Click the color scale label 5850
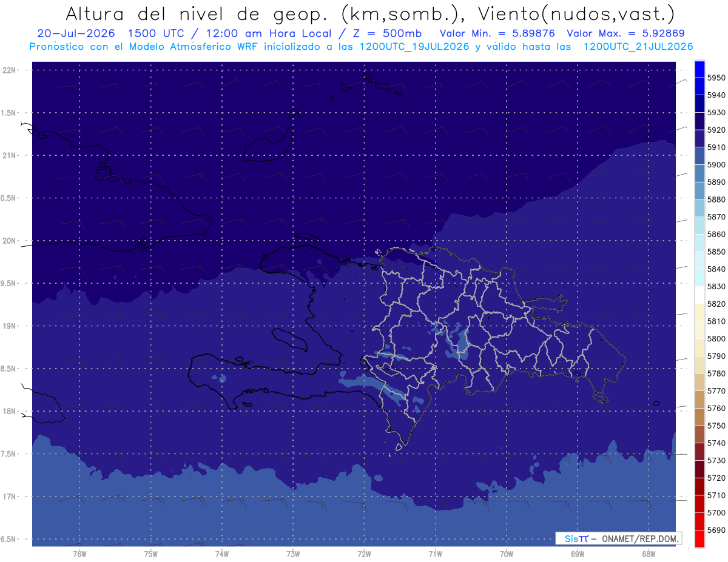The width and height of the screenshot is (728, 562). [x=716, y=252]
